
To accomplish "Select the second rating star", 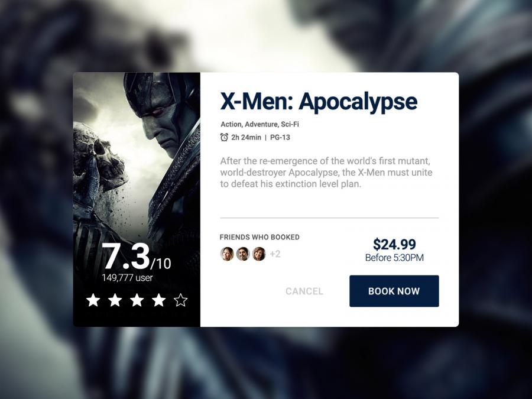I will click(115, 300).
